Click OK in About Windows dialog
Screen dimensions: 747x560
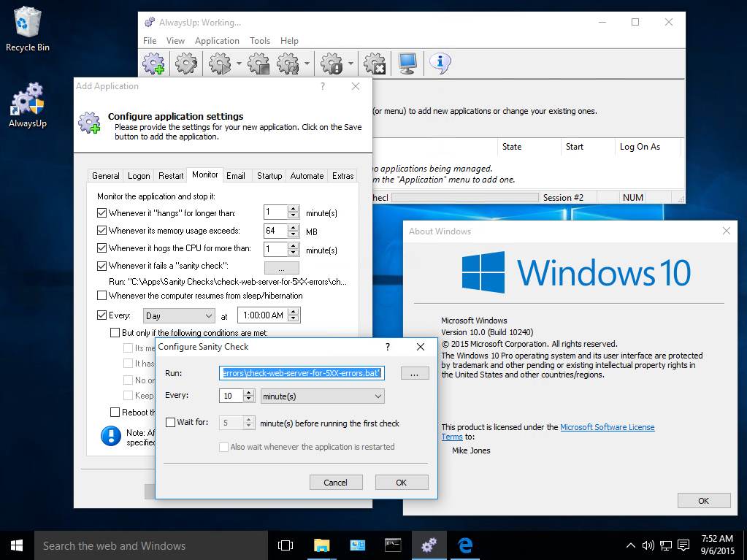(704, 500)
